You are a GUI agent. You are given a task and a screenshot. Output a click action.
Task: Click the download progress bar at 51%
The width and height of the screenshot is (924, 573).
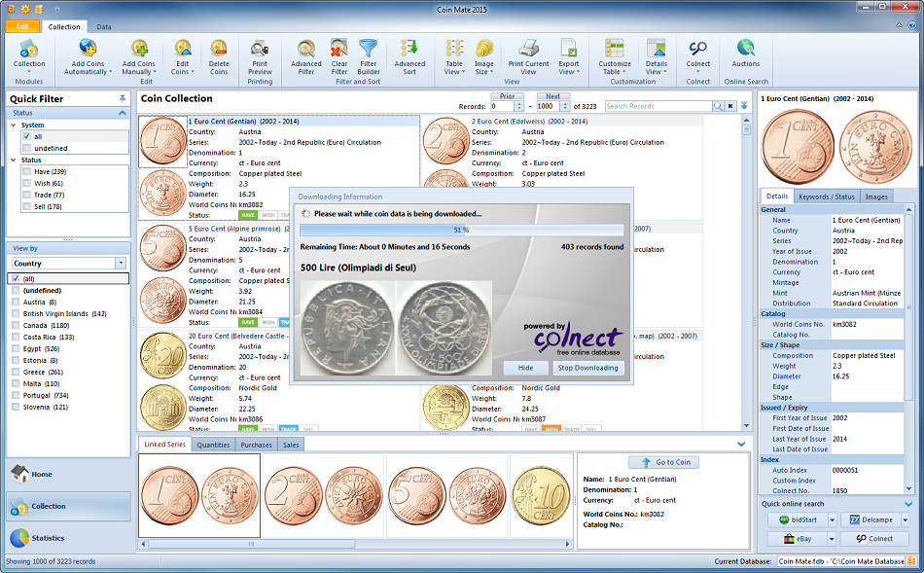pos(461,230)
